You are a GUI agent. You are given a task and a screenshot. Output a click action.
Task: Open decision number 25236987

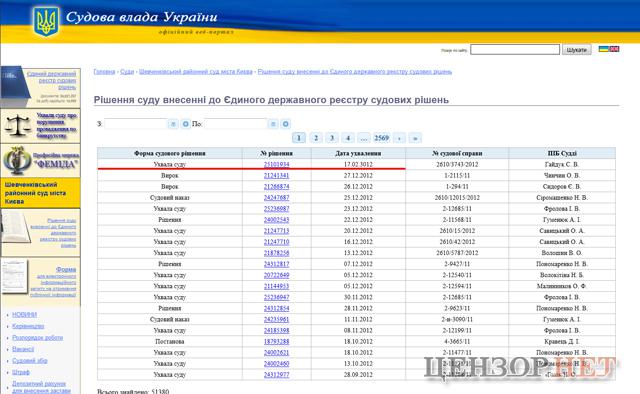[x=276, y=209]
